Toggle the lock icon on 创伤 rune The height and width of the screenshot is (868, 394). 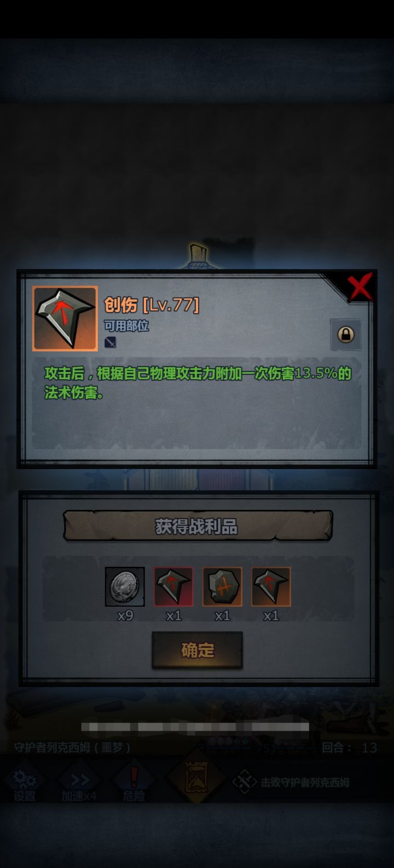coord(345,335)
